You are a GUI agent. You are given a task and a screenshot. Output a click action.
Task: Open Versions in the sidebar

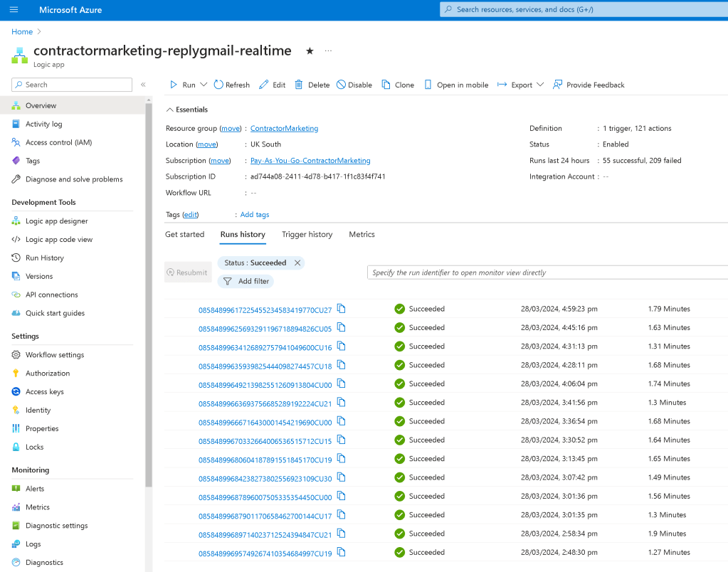coord(39,276)
